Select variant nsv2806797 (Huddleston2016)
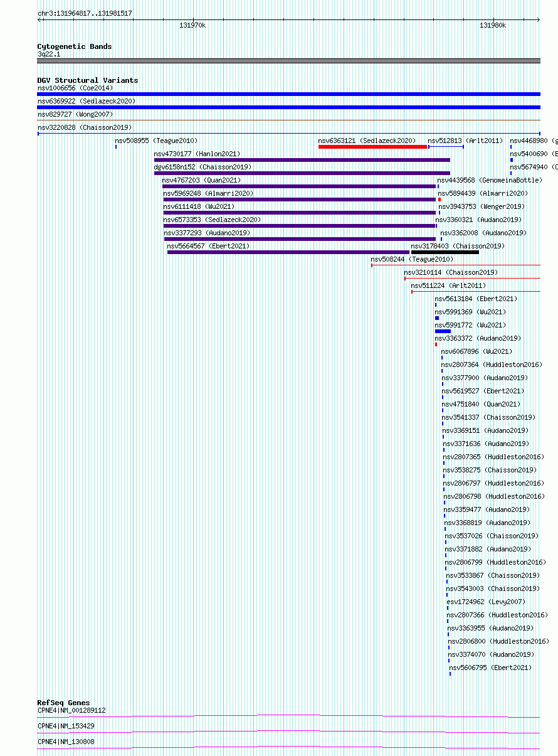Screen dimensions: 558x756 click(x=494, y=483)
